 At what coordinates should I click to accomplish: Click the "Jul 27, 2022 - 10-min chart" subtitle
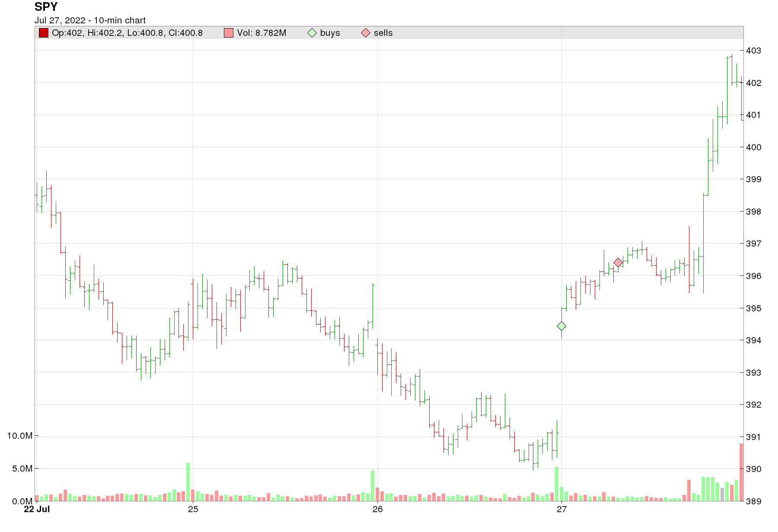point(90,20)
